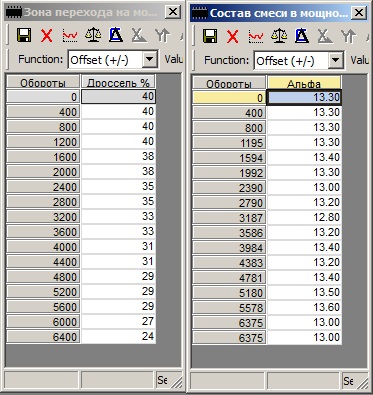Viewport: 373px width, 395px height.
Task: Click blue weight icon in Состав смеси window
Action: click(302, 36)
